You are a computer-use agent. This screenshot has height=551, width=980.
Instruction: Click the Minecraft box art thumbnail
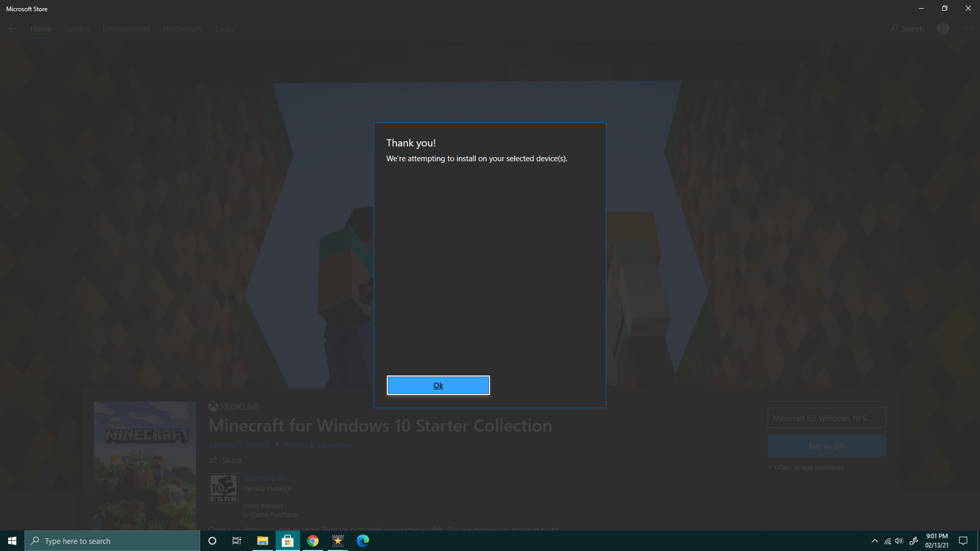point(145,465)
